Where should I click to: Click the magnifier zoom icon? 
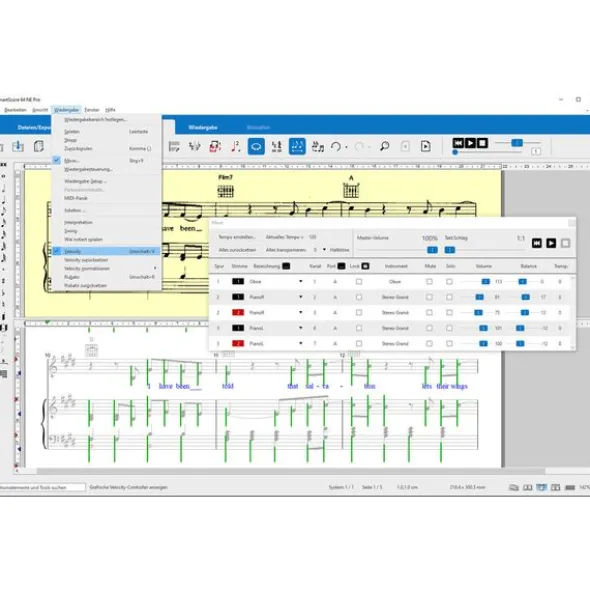tap(385, 146)
